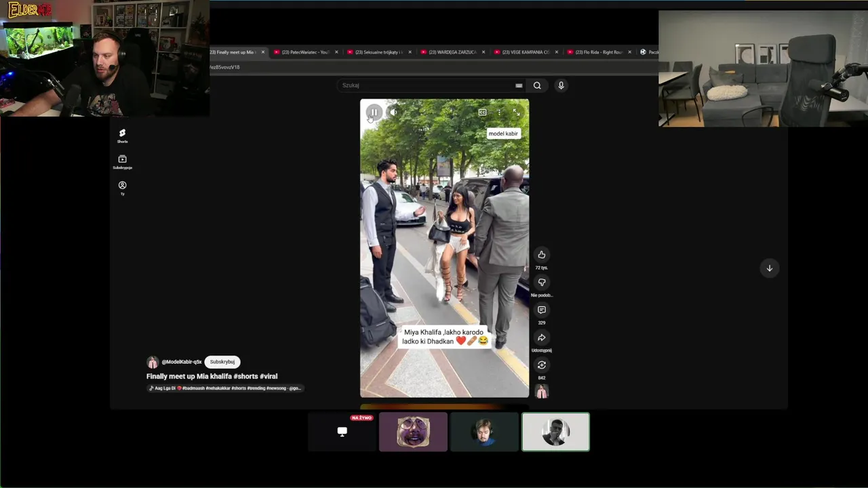Toggle closed captions on the Short

coord(482,113)
